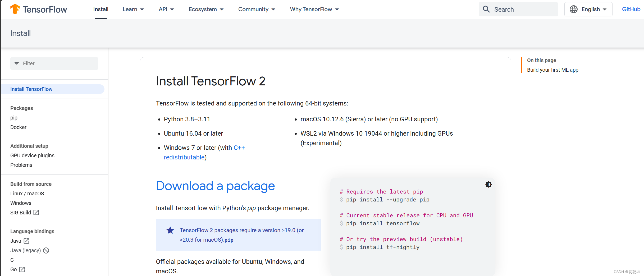Click the blocked icon next to Java legacy
644x276 pixels.
[46, 250]
